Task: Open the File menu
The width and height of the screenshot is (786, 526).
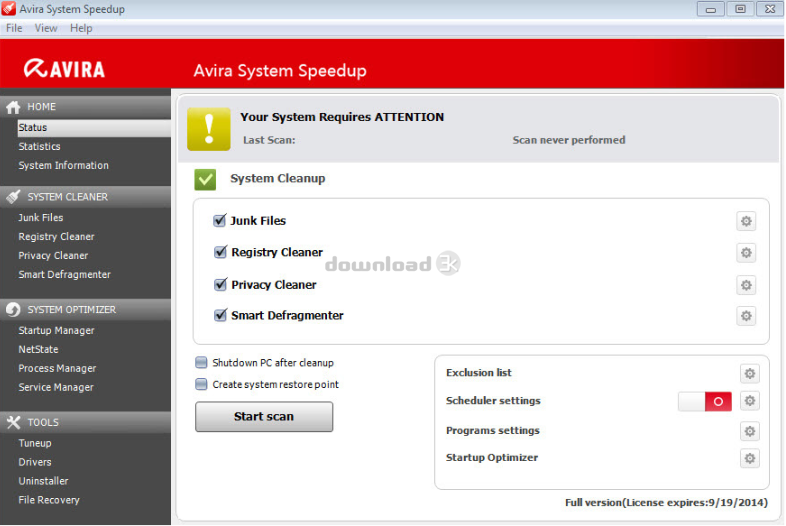Action: pyautogui.click(x=14, y=28)
